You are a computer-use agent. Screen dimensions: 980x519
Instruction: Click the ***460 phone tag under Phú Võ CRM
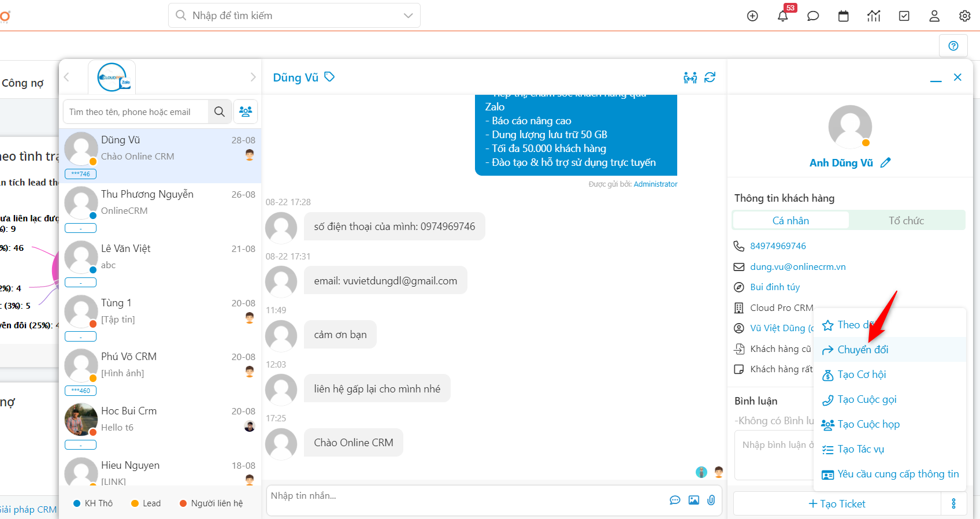coord(80,391)
